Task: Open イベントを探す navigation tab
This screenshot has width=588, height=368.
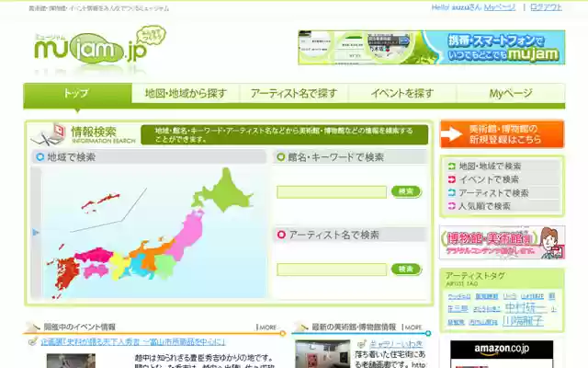Action: tap(402, 93)
